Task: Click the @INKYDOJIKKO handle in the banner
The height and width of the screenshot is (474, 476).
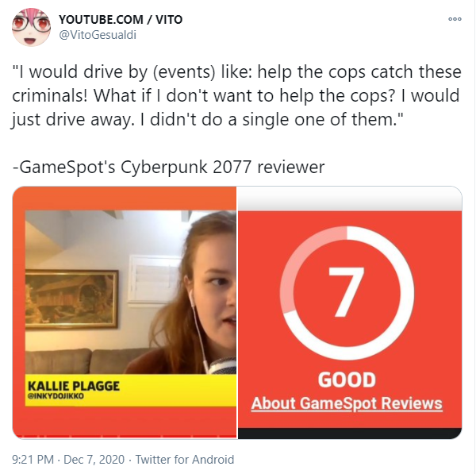Action: pos(56,396)
